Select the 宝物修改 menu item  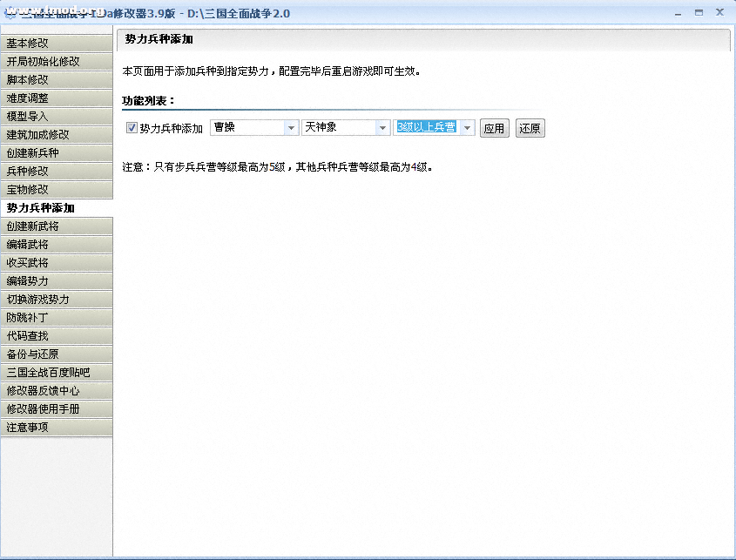pos(57,190)
